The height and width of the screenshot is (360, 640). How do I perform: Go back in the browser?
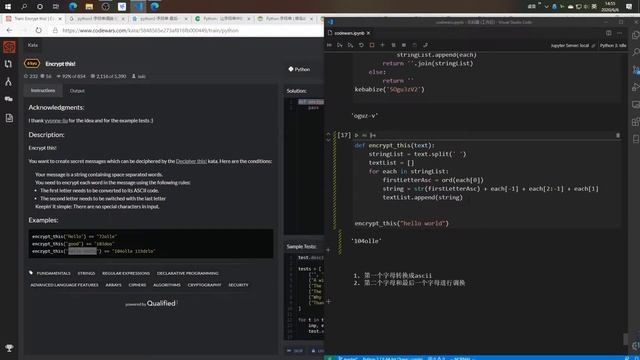coord(9,30)
